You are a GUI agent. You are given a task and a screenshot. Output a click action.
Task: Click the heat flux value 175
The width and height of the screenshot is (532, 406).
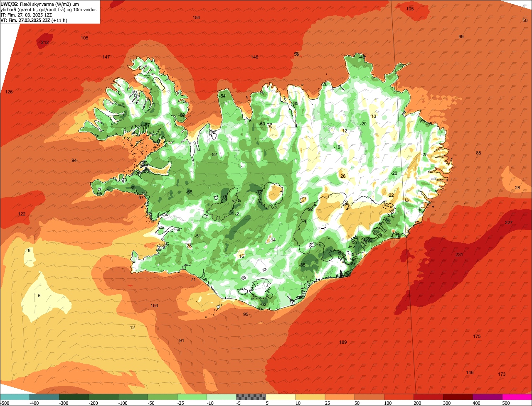[477, 336]
